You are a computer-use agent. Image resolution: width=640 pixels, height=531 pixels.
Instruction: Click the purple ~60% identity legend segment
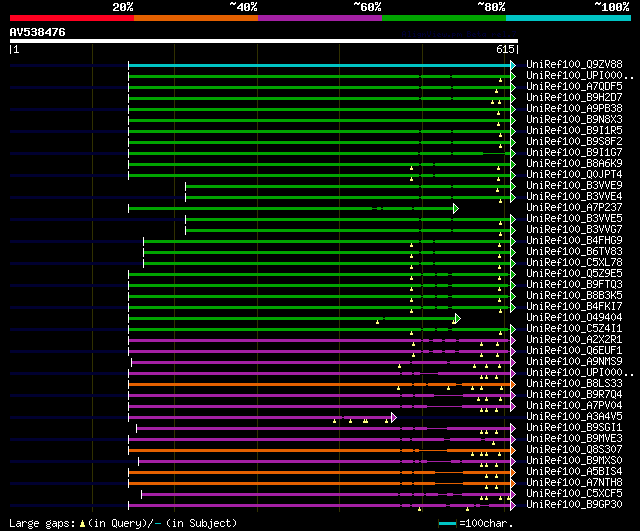[320, 18]
